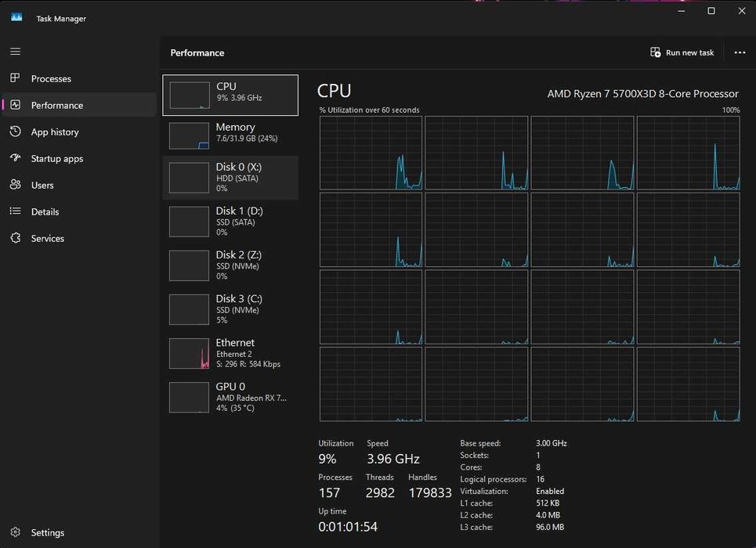Select Disk 2 (Z:) NVMe item
This screenshot has width=756, height=548.
(x=230, y=265)
